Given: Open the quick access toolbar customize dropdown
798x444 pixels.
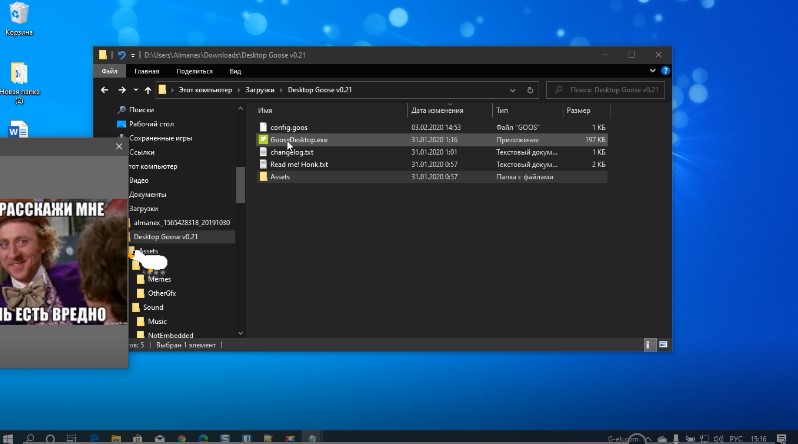Looking at the screenshot, I should pyautogui.click(x=133, y=55).
